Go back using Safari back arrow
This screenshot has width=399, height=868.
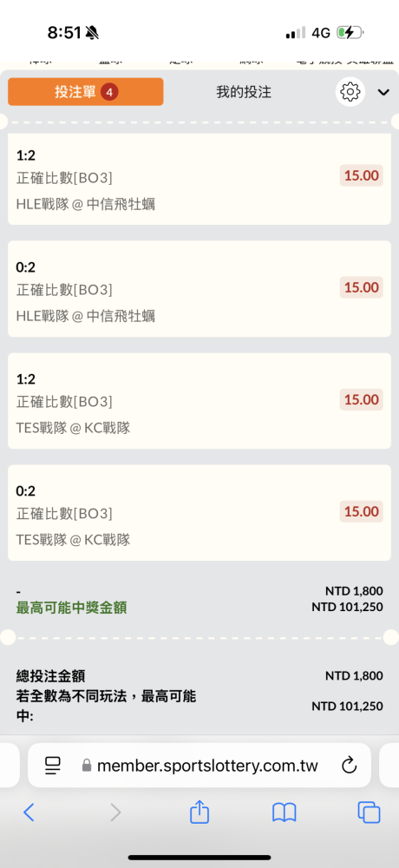click(x=29, y=812)
